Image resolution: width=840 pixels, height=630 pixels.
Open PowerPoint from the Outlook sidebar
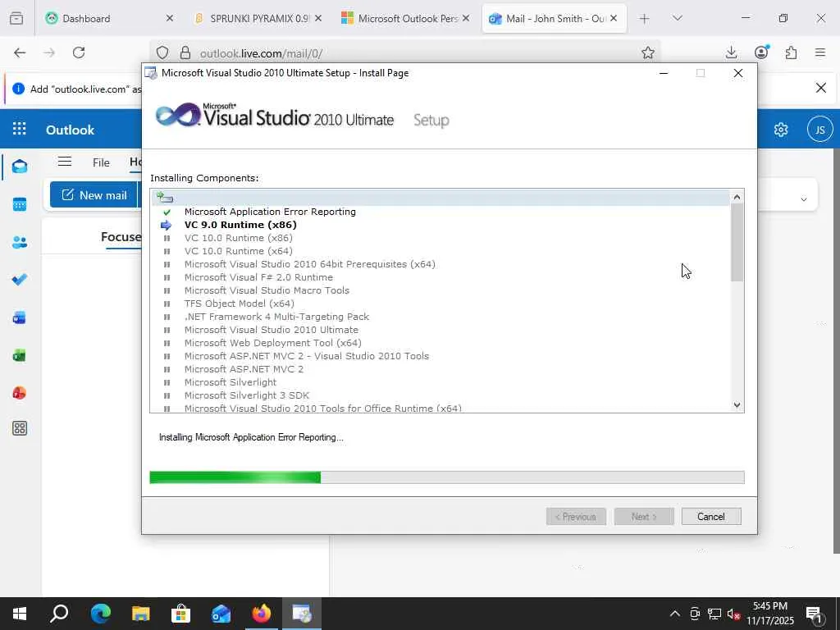(20, 393)
